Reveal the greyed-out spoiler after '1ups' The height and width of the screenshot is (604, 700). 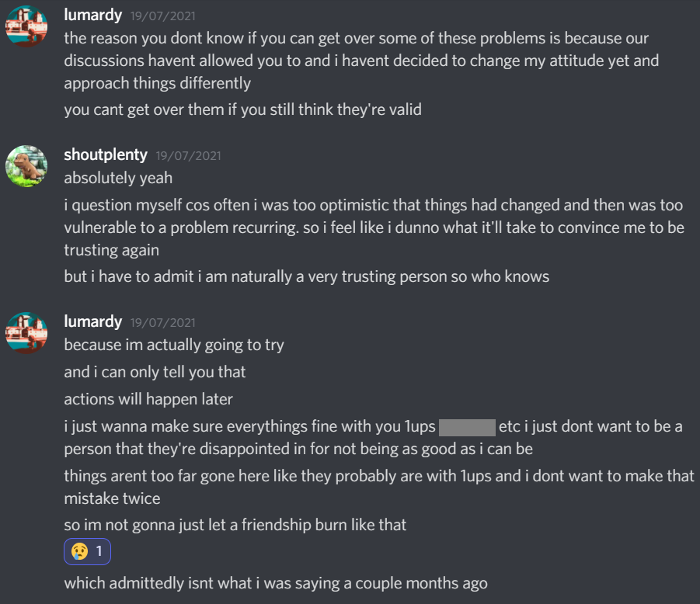coord(467,427)
